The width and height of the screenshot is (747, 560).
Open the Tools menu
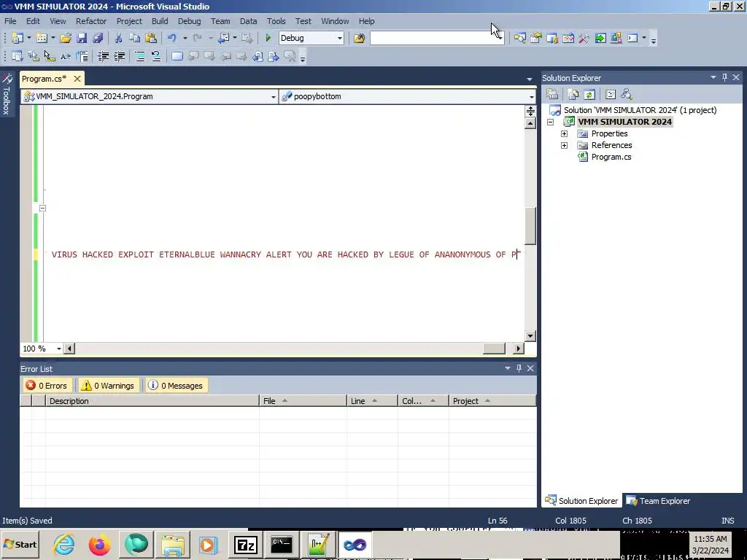(x=276, y=21)
